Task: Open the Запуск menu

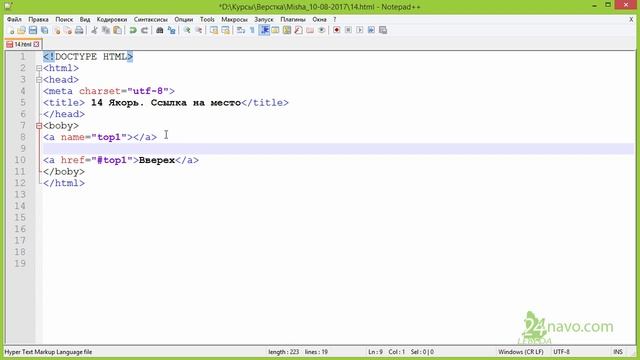Action: coord(264,19)
